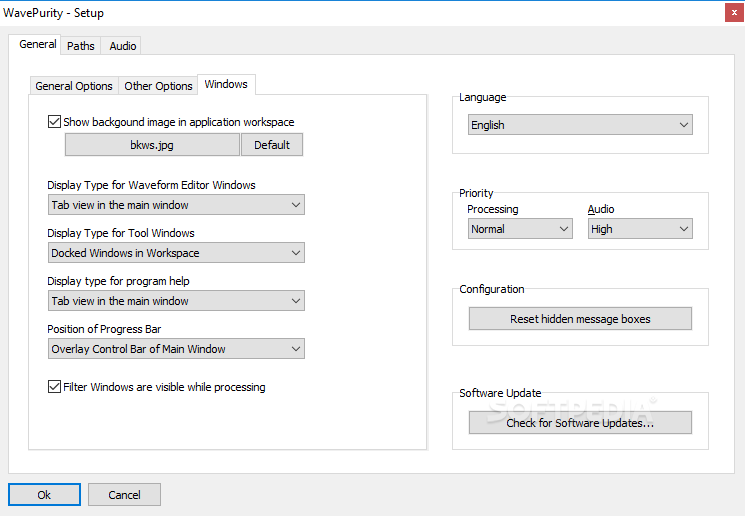Toggle Filter Windows visible while processing checkbox
The image size is (745, 516).
(x=54, y=387)
